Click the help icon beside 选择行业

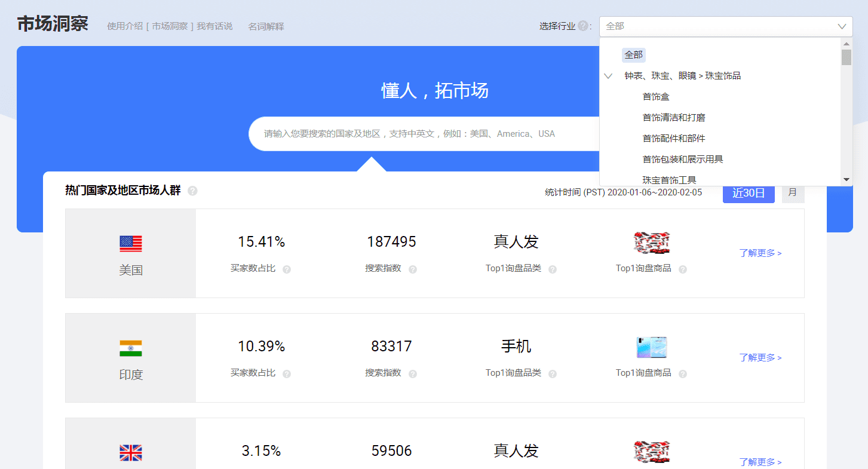click(x=583, y=26)
